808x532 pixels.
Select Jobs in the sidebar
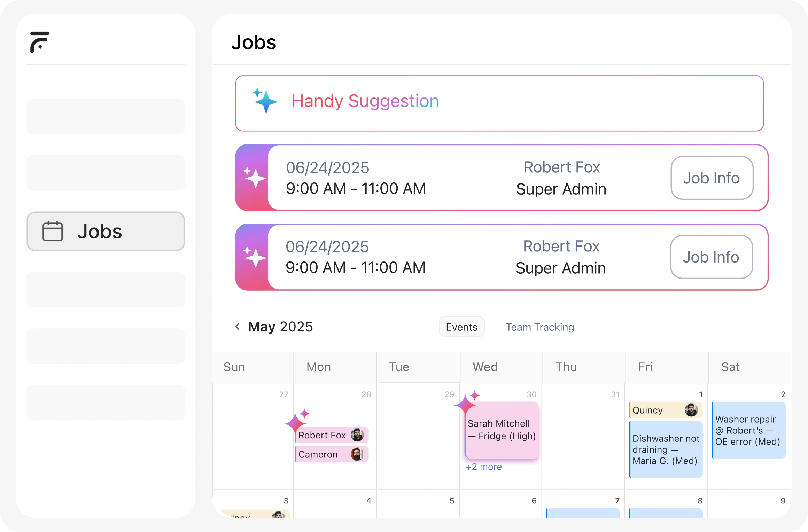pyautogui.click(x=106, y=231)
